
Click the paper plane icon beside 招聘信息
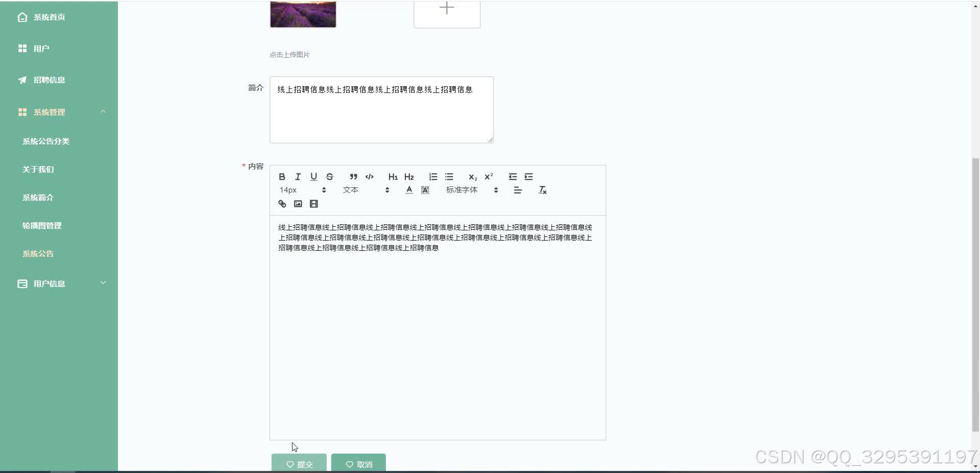tap(22, 80)
